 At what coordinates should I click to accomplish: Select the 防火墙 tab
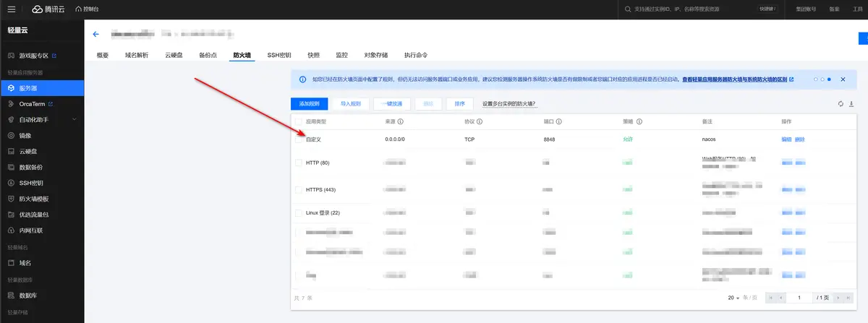(242, 55)
